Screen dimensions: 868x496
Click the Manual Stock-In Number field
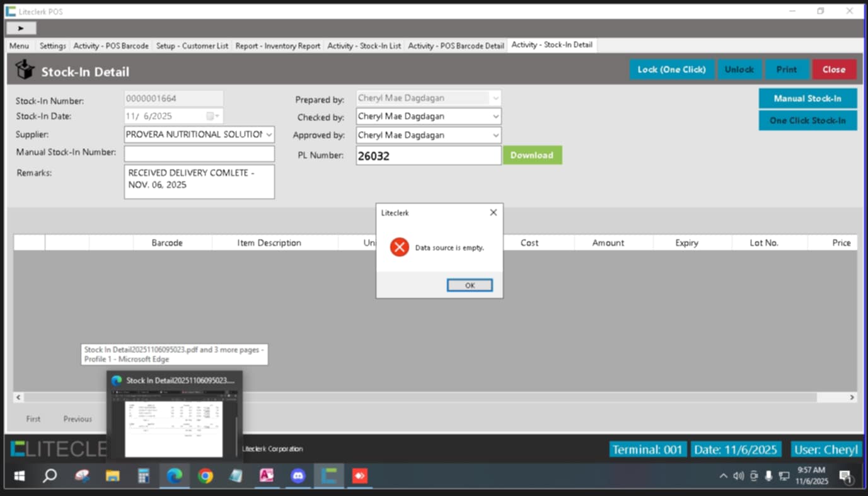[x=199, y=153]
